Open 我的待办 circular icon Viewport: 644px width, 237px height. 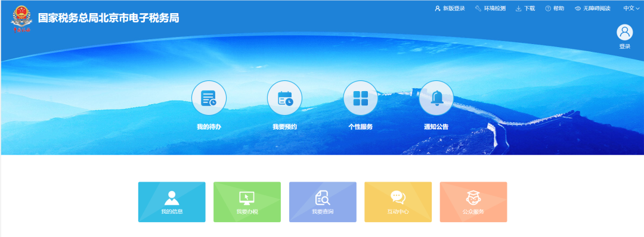tap(209, 98)
